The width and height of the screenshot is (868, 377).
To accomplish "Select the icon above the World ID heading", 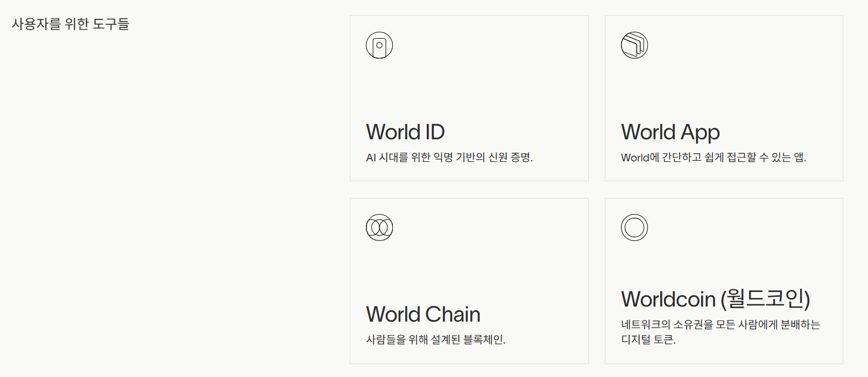I will point(379,45).
